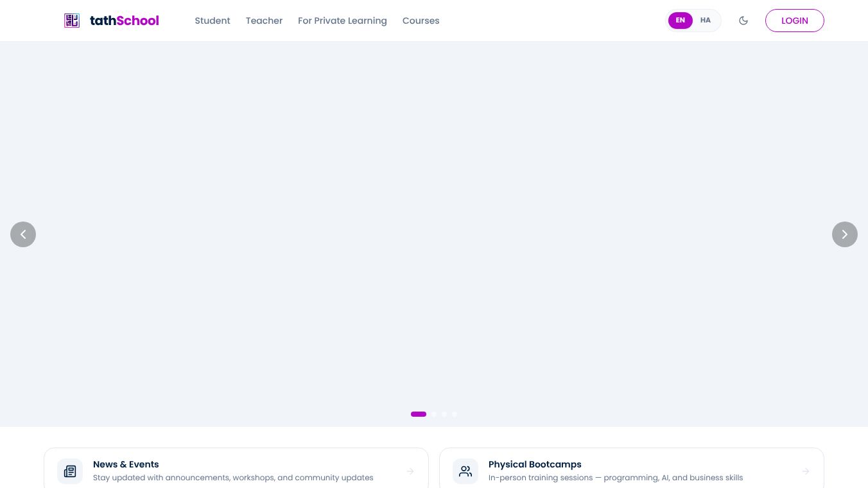868x488 pixels.
Task: Jump to the last carousel indicator dot
Action: (455, 414)
